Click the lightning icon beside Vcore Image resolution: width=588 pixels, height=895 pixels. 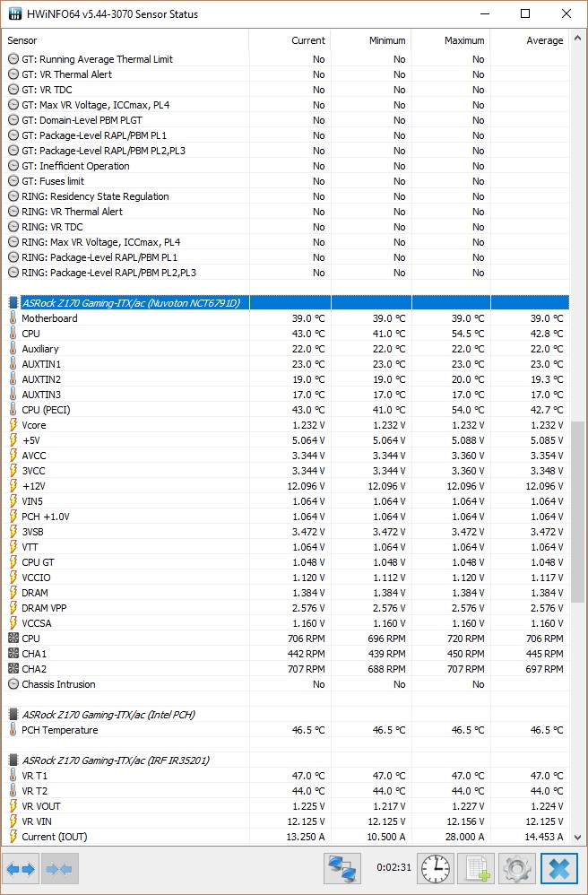[x=13, y=425]
